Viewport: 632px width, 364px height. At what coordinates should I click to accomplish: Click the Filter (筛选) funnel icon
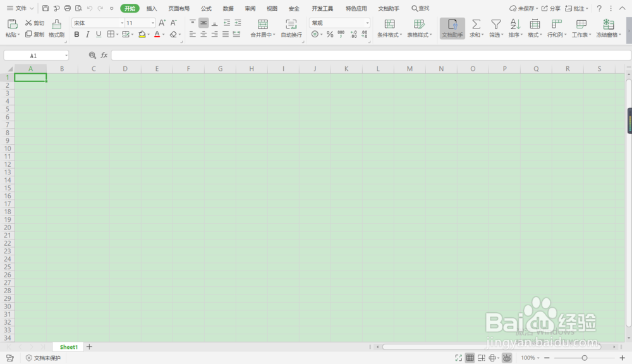(495, 25)
